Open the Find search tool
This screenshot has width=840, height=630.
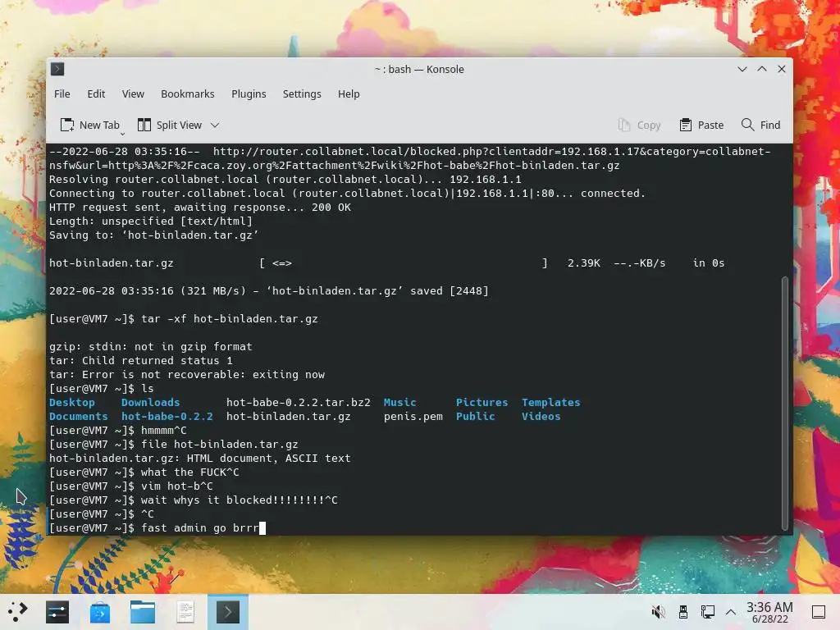tap(760, 125)
